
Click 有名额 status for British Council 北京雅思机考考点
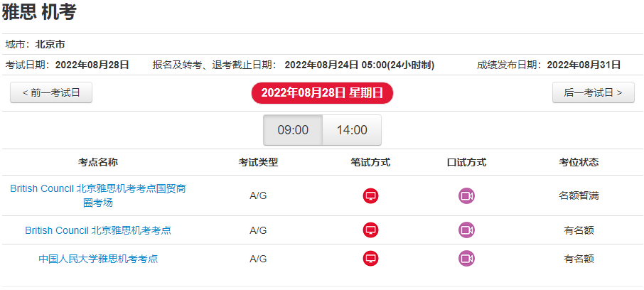point(579,230)
